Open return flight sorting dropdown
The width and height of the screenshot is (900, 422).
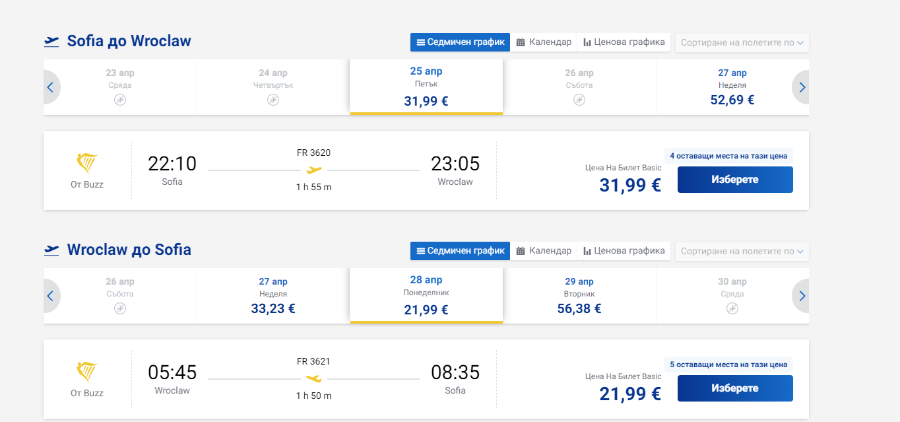pyautogui.click(x=742, y=251)
